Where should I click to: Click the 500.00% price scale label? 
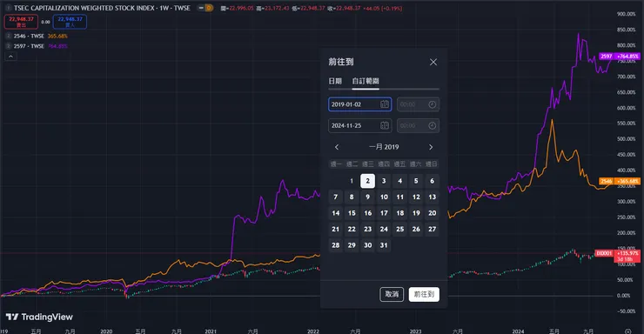pos(626,138)
